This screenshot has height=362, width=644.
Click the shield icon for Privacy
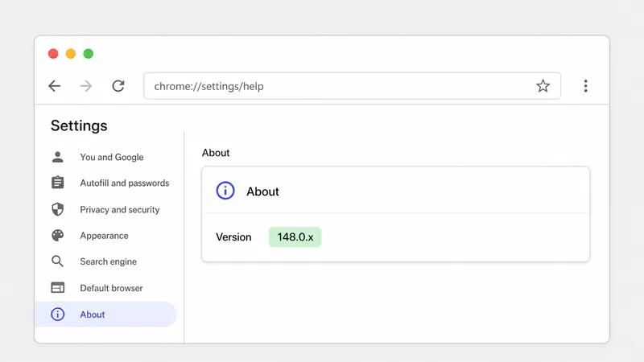[57, 209]
